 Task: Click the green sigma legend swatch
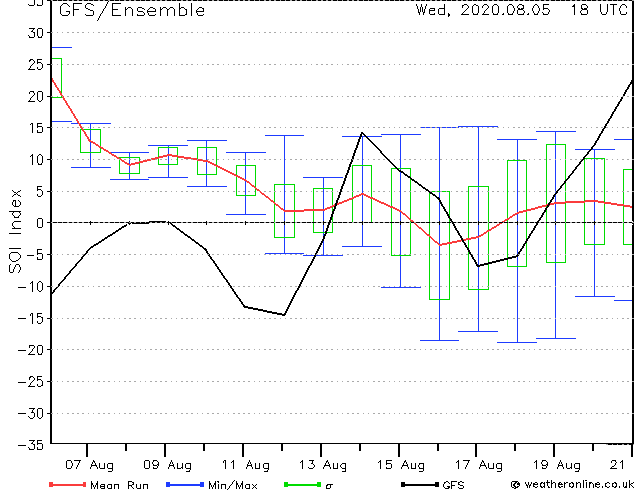tap(302, 484)
